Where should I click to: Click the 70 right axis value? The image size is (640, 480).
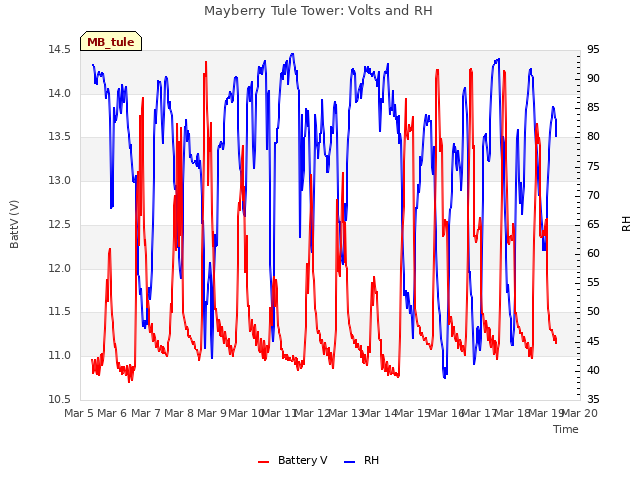click(593, 196)
